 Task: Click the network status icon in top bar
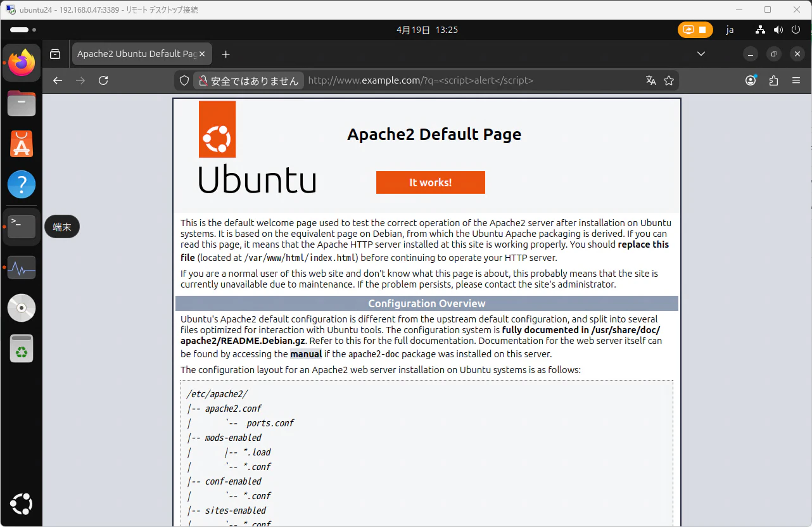point(761,30)
